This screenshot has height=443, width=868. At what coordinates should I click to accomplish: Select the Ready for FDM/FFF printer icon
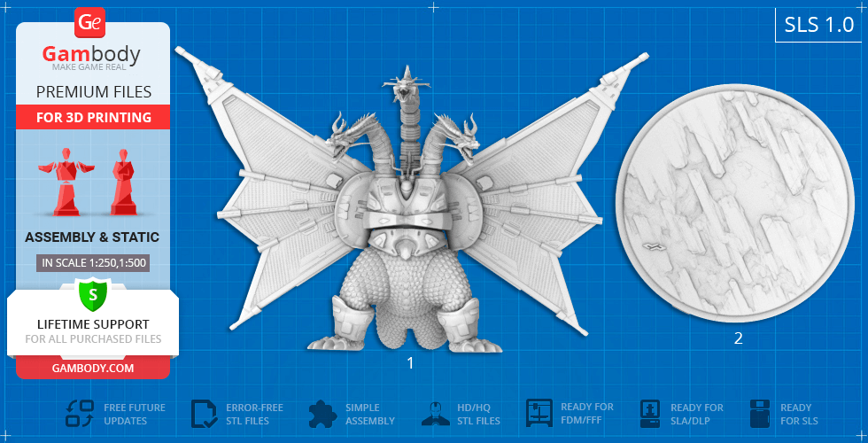(539, 414)
